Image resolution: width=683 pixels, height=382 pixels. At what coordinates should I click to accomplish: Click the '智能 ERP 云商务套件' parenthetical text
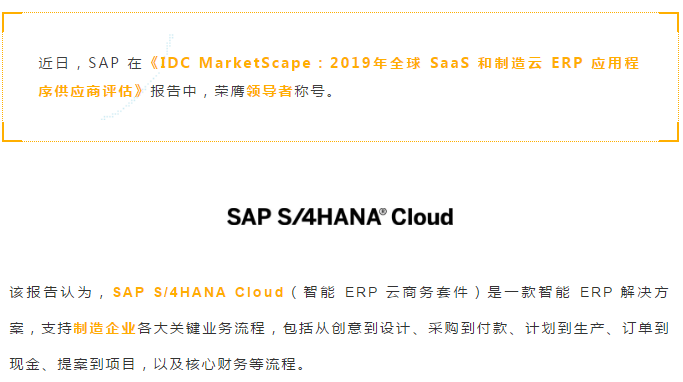(385, 292)
